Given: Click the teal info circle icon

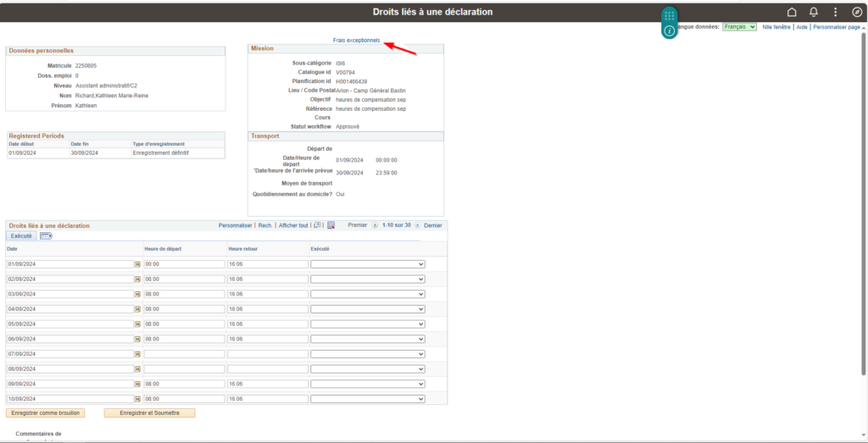Looking at the screenshot, I should pyautogui.click(x=670, y=30).
